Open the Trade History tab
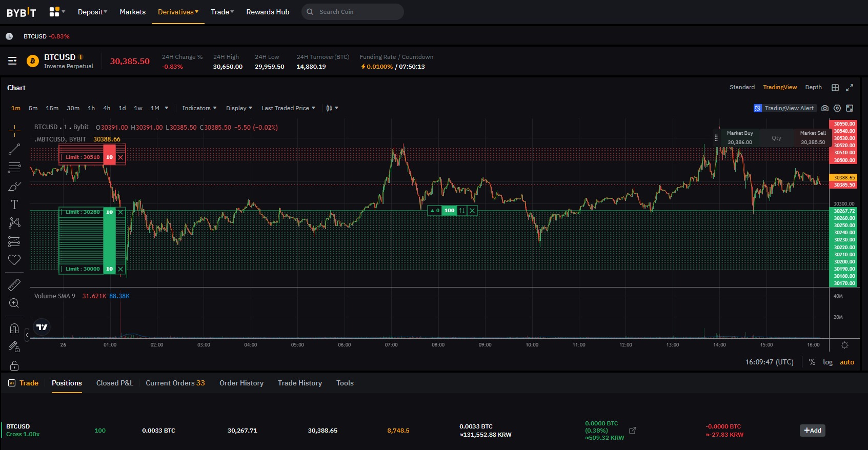The height and width of the screenshot is (450, 868). pyautogui.click(x=300, y=383)
